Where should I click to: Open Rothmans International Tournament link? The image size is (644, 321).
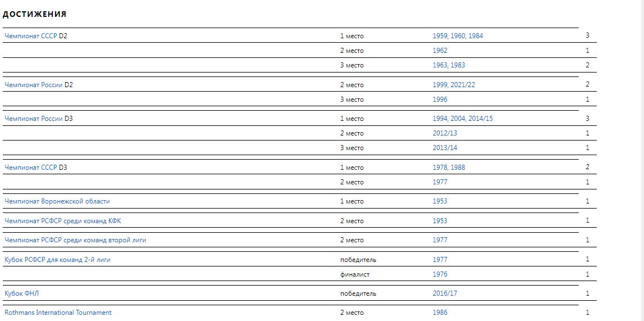point(58,313)
